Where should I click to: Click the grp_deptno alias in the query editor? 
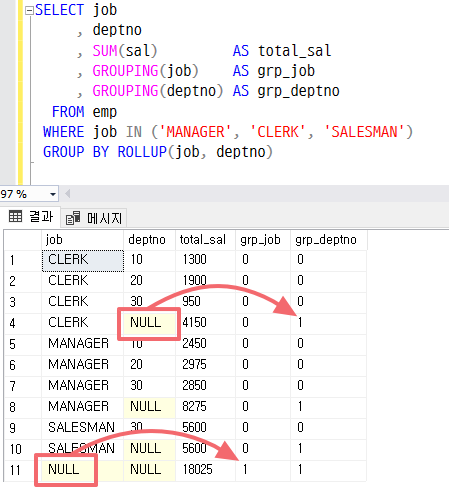tap(299, 91)
